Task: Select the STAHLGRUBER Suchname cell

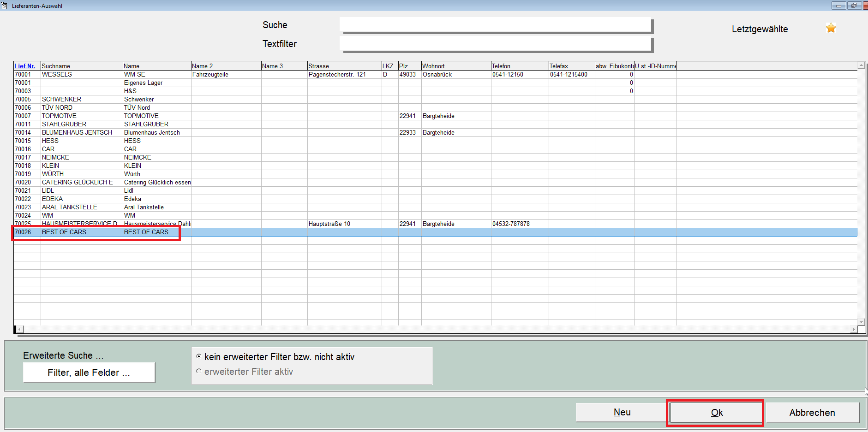Action: 82,124
